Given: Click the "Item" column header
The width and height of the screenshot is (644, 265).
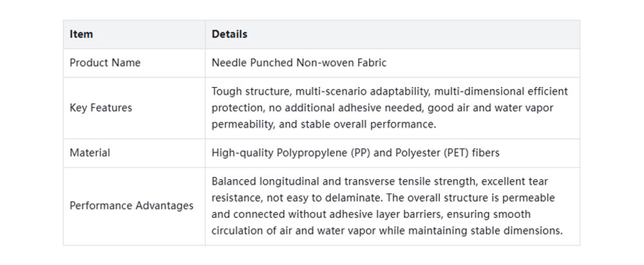Looking at the screenshot, I should coord(81,34).
